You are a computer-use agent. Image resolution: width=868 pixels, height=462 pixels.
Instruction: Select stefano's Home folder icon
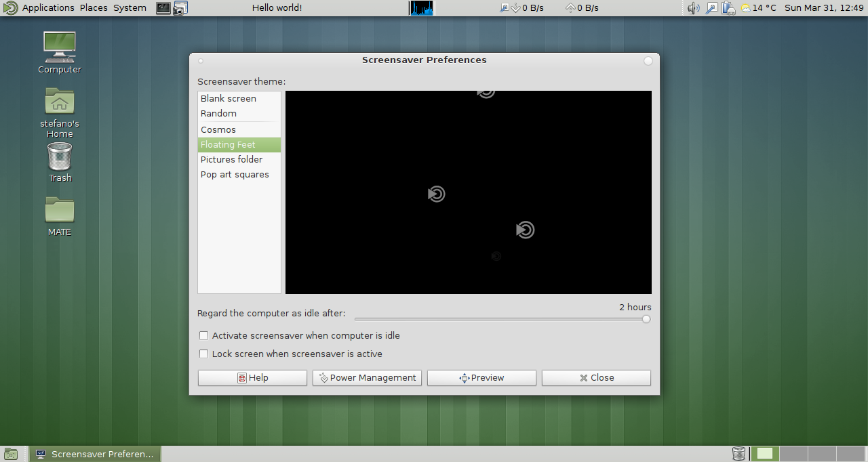[60, 112]
